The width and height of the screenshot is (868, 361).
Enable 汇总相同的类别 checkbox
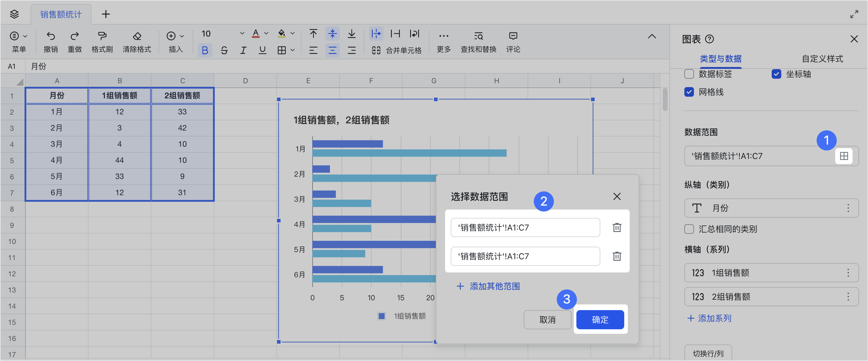[689, 229]
